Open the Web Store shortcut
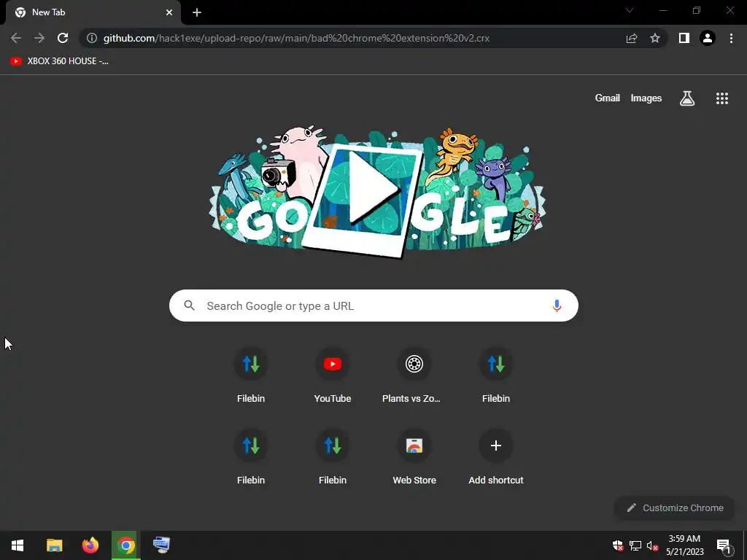This screenshot has width=747, height=560. click(x=414, y=459)
